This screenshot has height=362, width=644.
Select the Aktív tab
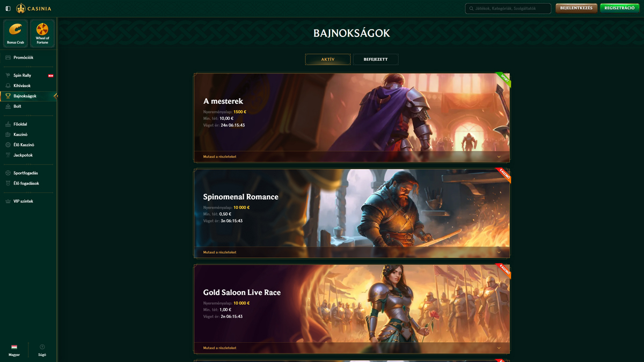click(328, 60)
